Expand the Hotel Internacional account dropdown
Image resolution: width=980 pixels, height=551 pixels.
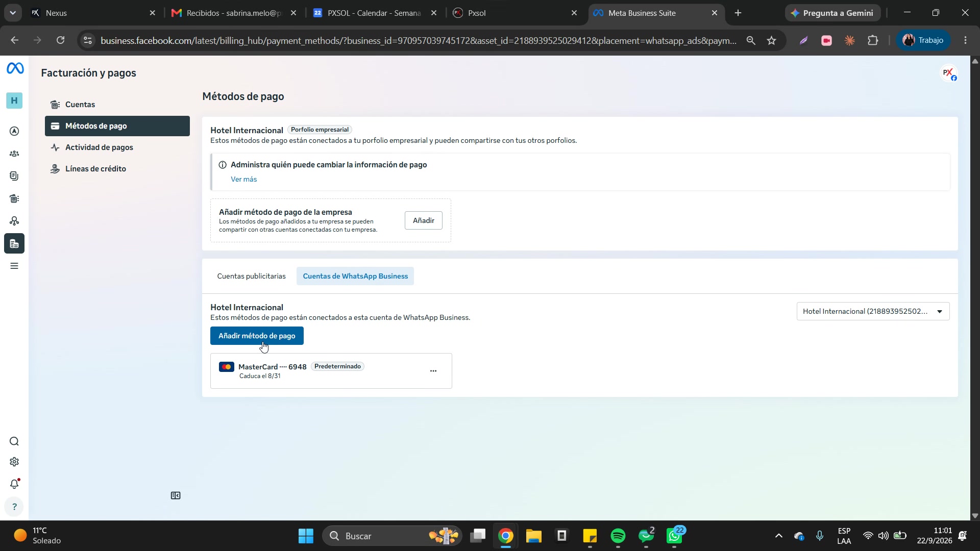pos(873,311)
